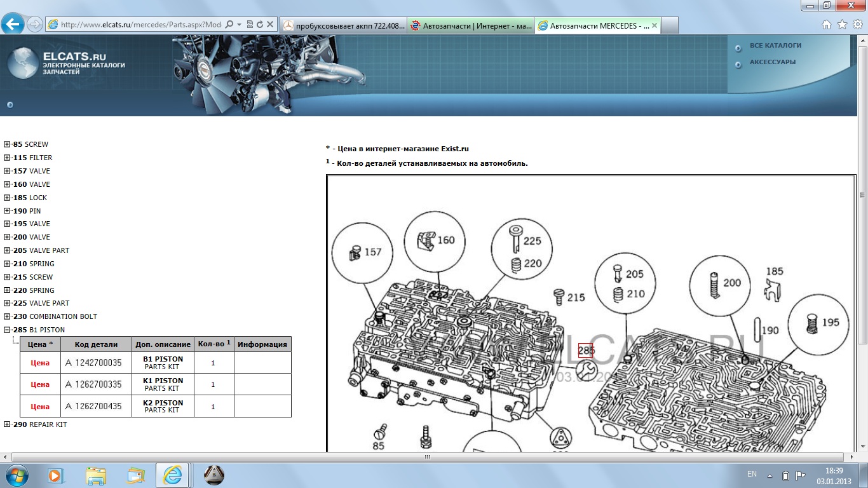This screenshot has height=488, width=868.
Task: Click 'Цена' link for part 1242700035
Action: 40,363
